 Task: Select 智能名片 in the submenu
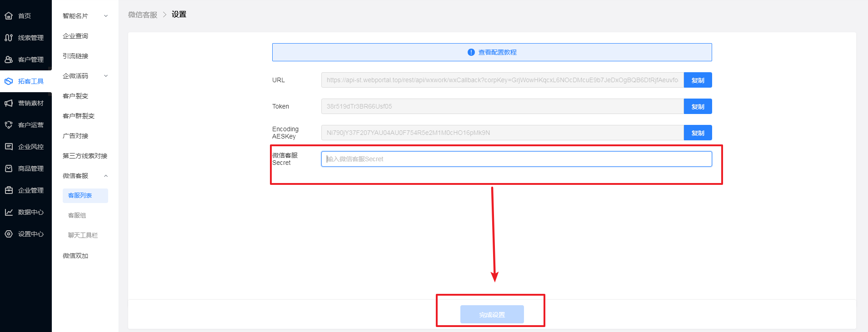tap(75, 16)
